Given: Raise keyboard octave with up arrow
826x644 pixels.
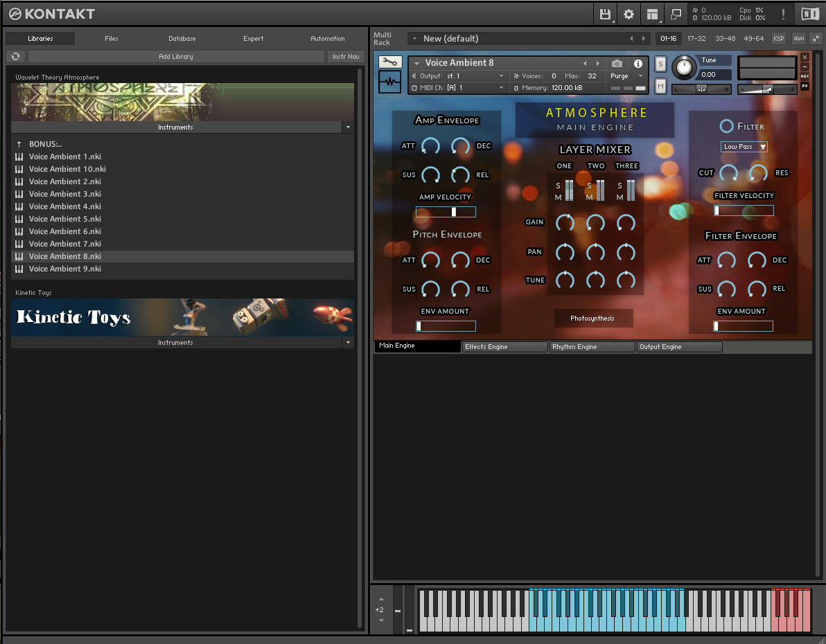Looking at the screenshot, I should [x=381, y=599].
